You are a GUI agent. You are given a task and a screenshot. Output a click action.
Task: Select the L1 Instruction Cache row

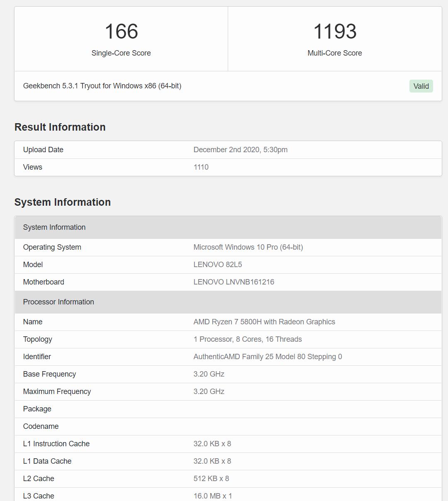(56, 443)
